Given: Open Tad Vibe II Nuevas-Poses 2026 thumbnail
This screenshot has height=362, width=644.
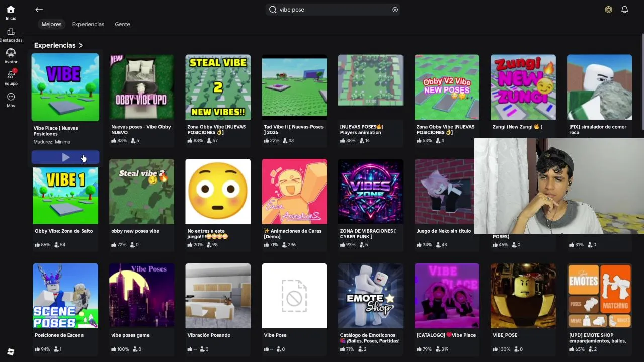Looking at the screenshot, I should coord(294,87).
